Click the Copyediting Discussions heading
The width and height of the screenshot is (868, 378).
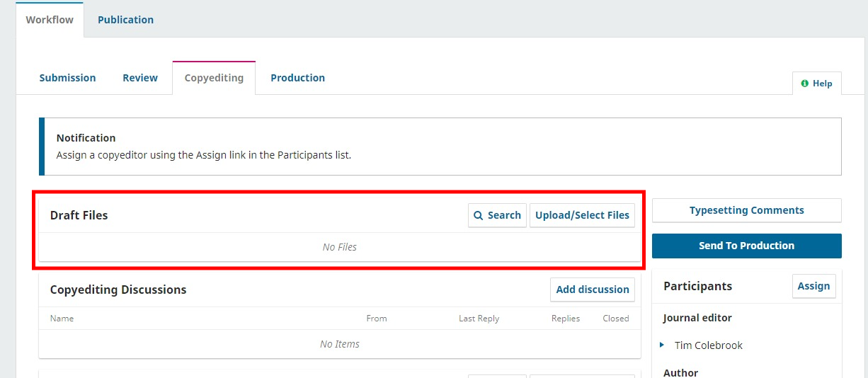coord(118,290)
